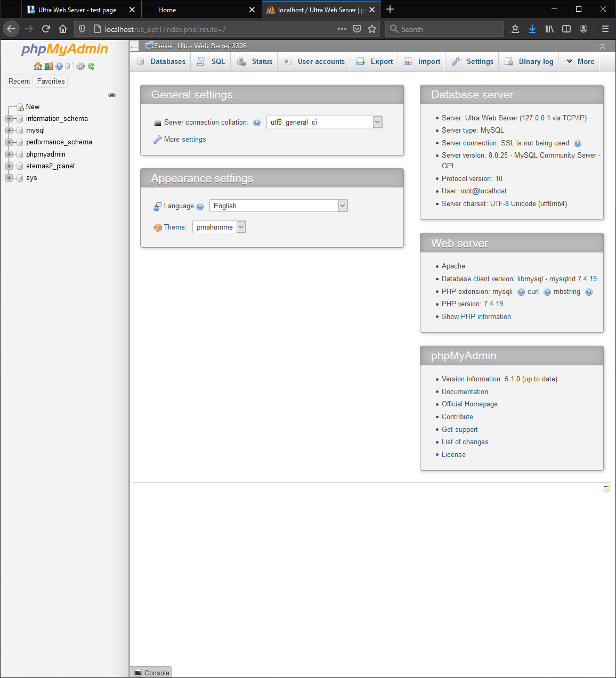
Task: Click the New database icon in tree
Action: coord(20,107)
